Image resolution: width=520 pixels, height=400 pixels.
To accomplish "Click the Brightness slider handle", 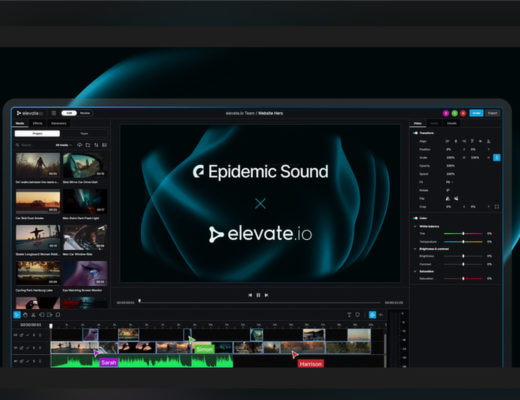I will [463, 256].
